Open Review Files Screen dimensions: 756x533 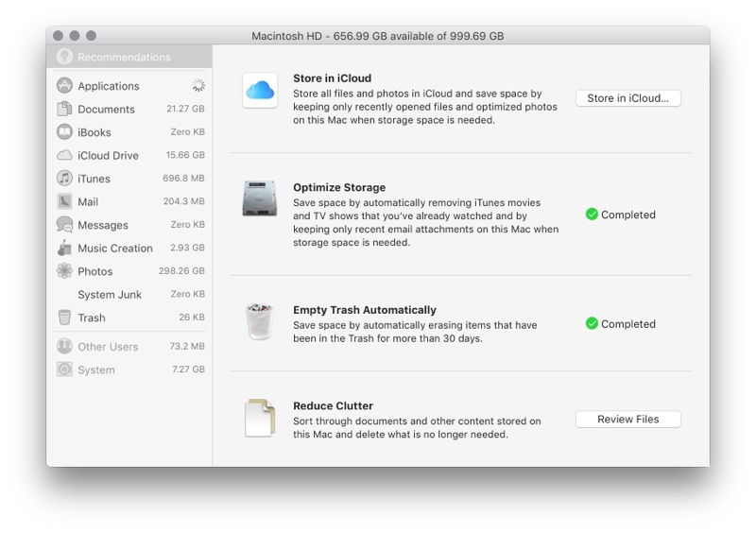tap(627, 420)
